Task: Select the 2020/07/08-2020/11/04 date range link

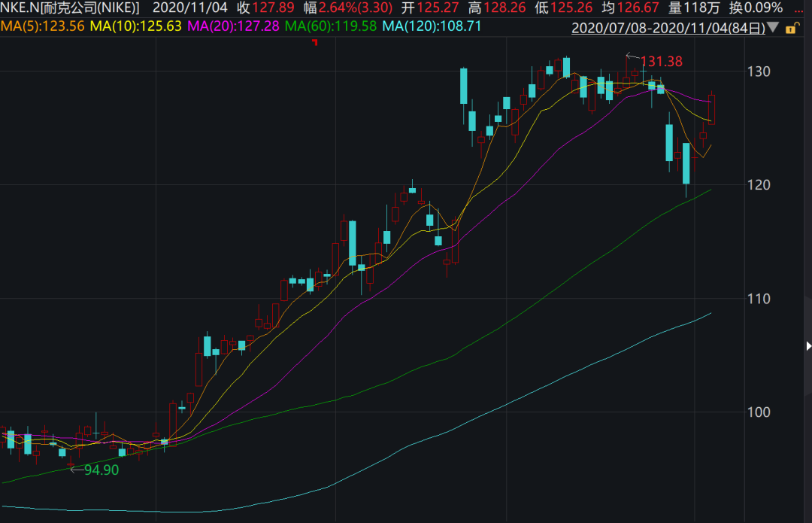Action: click(x=668, y=29)
